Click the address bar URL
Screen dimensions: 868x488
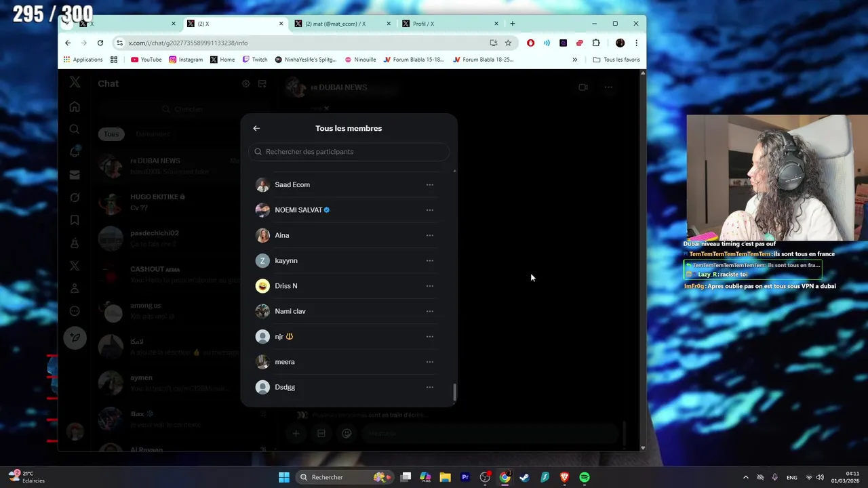(x=188, y=43)
